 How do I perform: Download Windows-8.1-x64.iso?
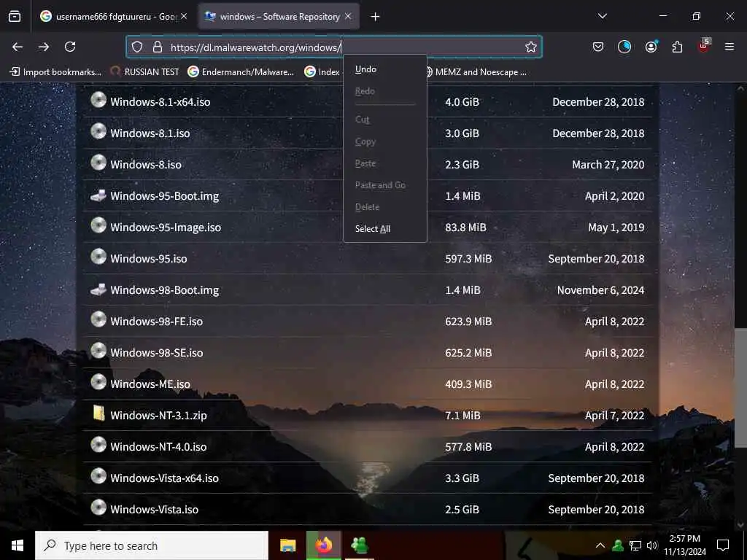pos(160,102)
